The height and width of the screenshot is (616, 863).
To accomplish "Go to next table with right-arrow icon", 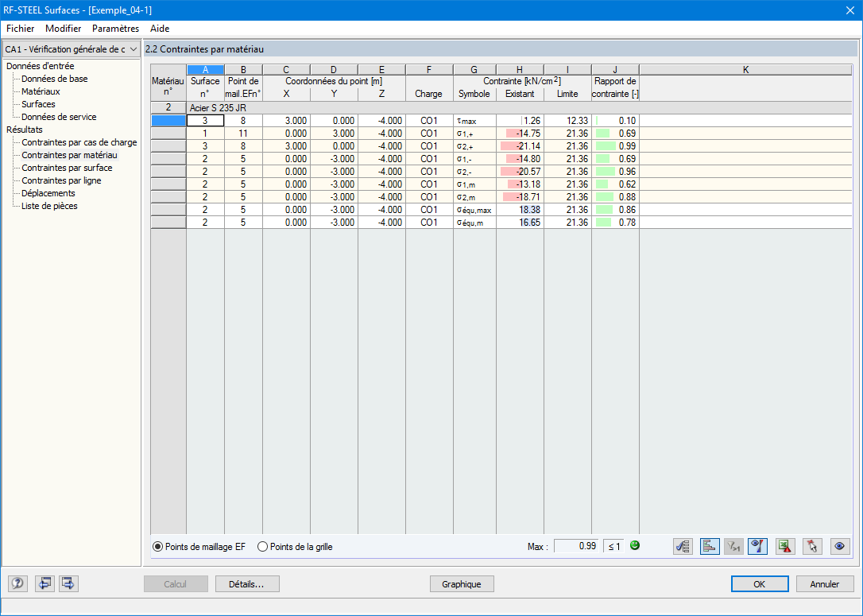I will [x=68, y=583].
